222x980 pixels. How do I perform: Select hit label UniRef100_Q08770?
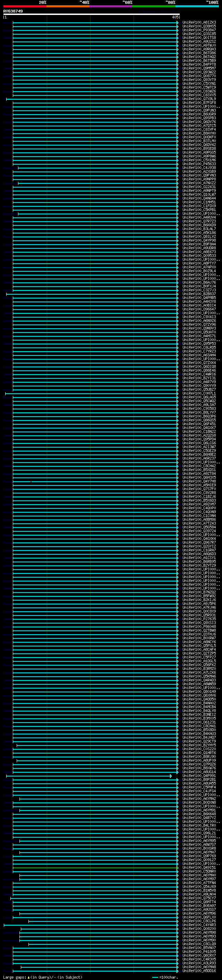tap(199, 76)
